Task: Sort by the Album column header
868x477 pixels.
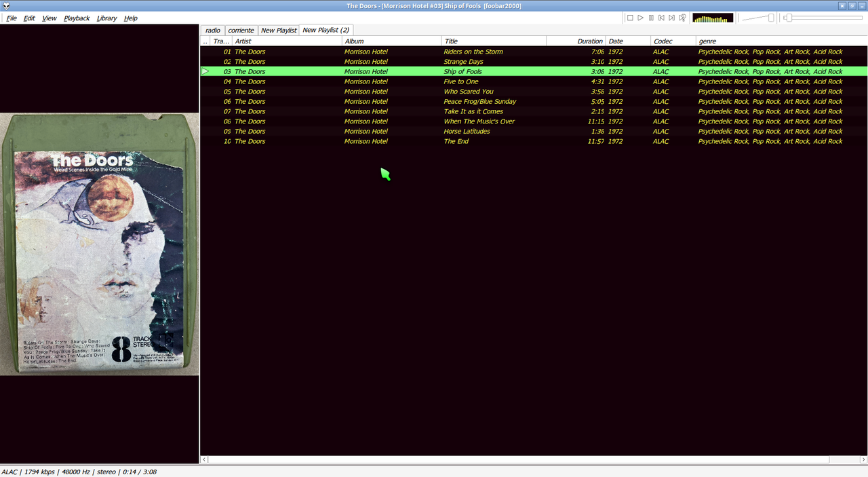Action: click(392, 41)
